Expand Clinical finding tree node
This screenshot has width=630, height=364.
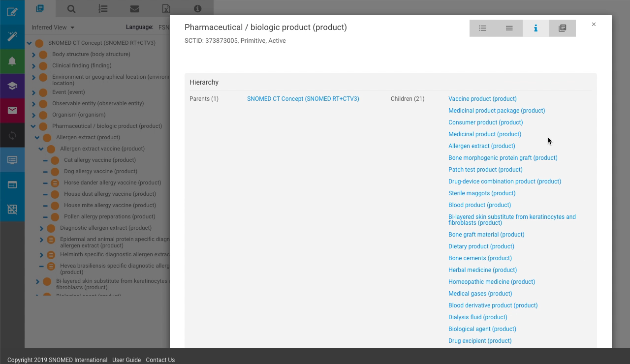[x=33, y=66]
